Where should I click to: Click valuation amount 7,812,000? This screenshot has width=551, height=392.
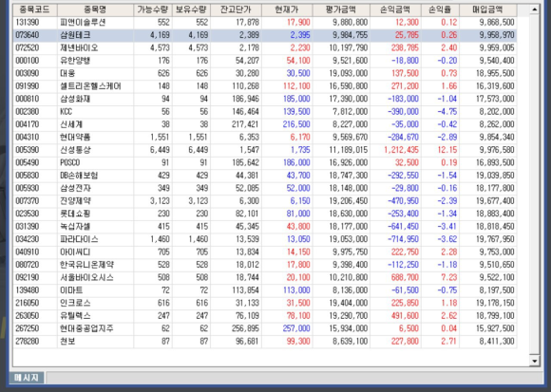click(351, 112)
